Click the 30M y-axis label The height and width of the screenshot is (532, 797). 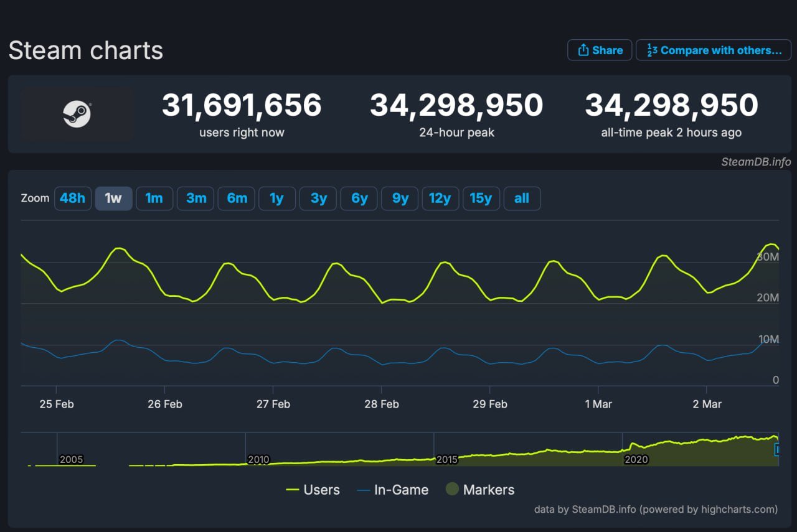click(x=768, y=257)
